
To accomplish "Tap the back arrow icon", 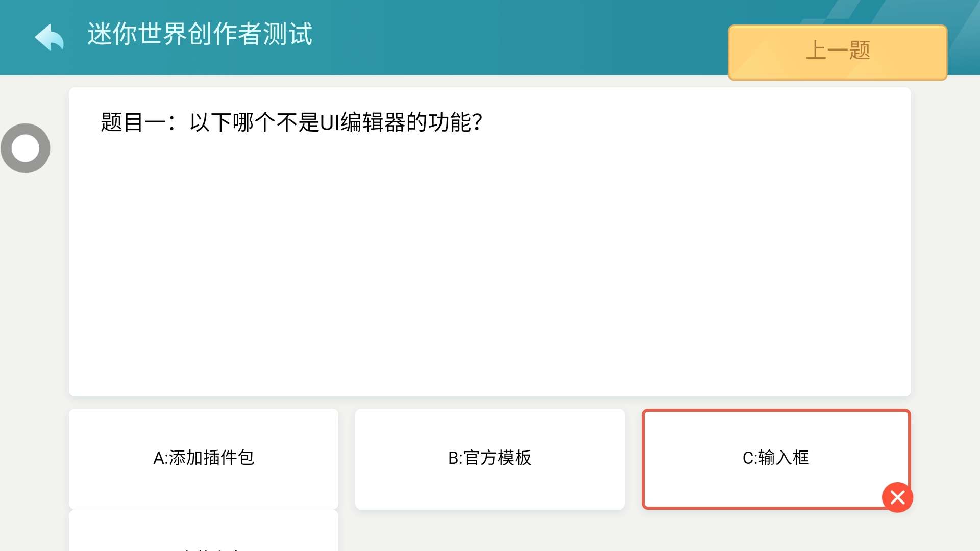I will (x=49, y=37).
